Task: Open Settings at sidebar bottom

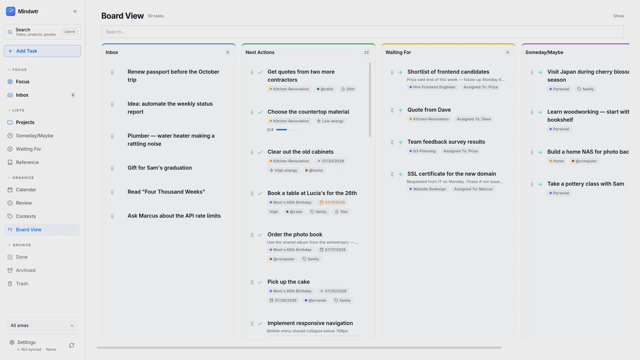Action: tap(26, 342)
